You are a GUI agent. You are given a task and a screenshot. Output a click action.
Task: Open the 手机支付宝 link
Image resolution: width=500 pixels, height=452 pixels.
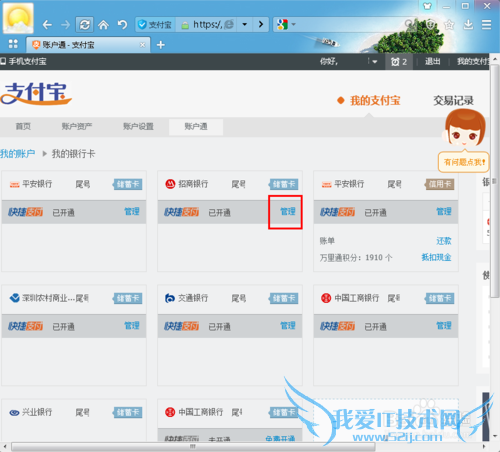[23, 61]
